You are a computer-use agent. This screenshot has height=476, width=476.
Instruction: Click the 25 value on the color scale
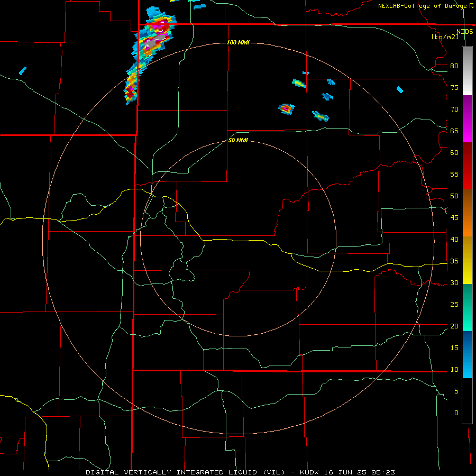[x=454, y=305]
